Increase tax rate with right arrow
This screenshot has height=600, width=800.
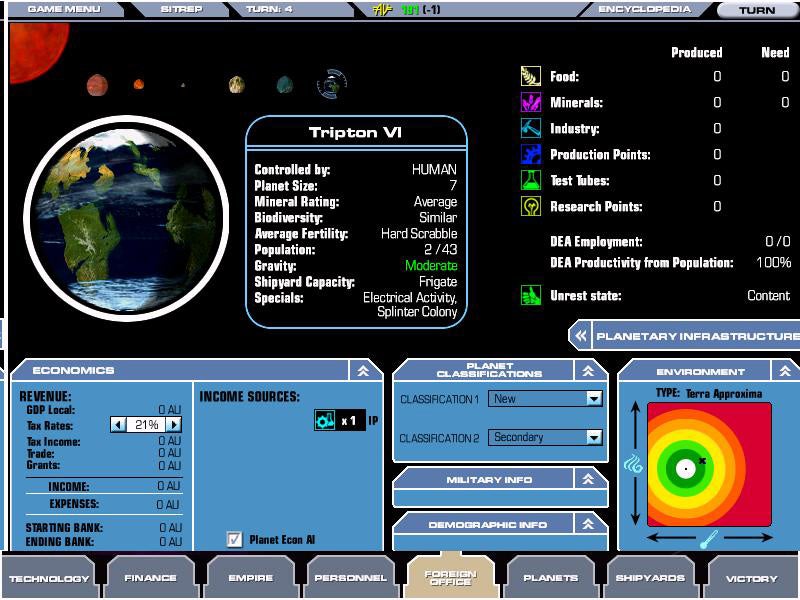[x=174, y=425]
